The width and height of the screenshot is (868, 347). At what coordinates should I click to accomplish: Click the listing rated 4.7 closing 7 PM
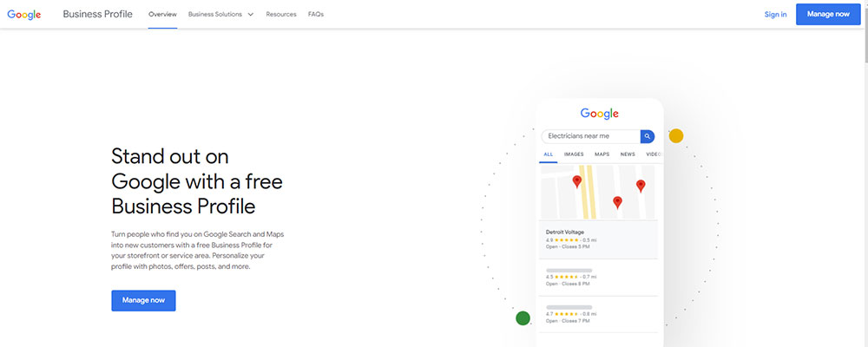(x=598, y=314)
